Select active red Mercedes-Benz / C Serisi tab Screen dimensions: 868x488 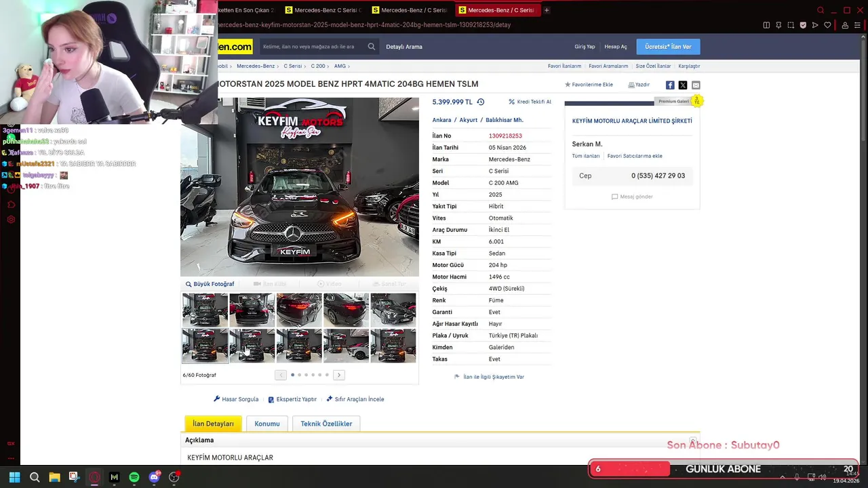tap(498, 10)
